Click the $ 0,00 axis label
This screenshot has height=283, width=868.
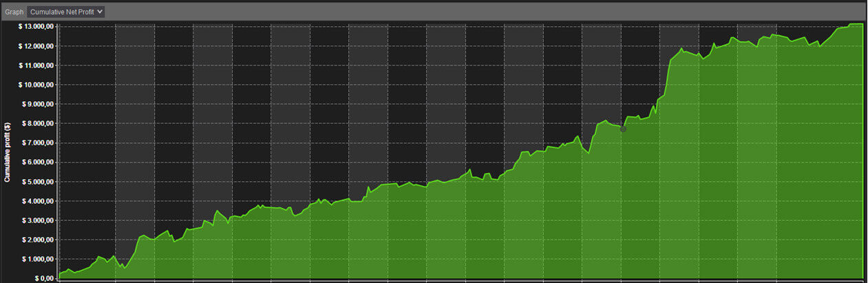45,278
